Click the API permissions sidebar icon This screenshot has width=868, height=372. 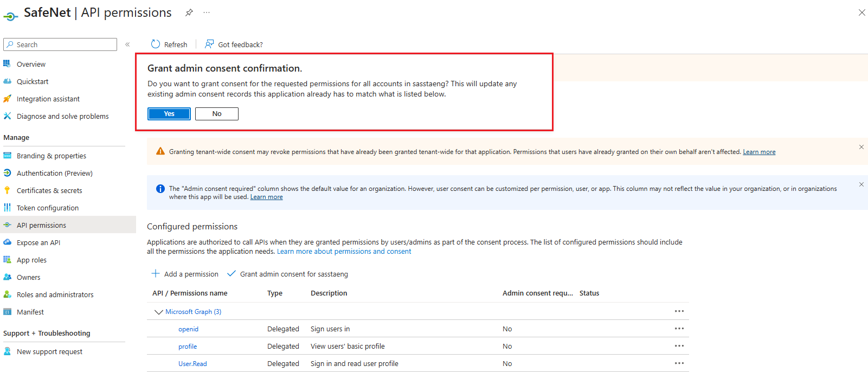pyautogui.click(x=7, y=225)
